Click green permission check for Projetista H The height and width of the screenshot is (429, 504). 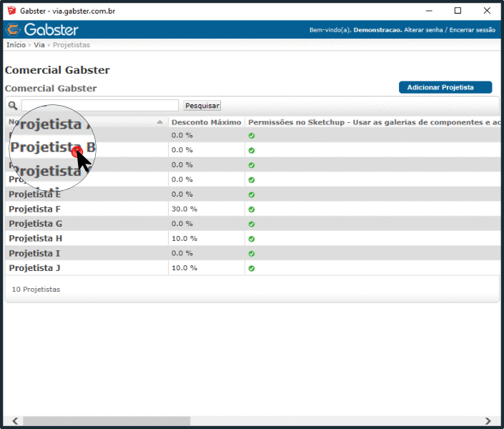tap(252, 239)
